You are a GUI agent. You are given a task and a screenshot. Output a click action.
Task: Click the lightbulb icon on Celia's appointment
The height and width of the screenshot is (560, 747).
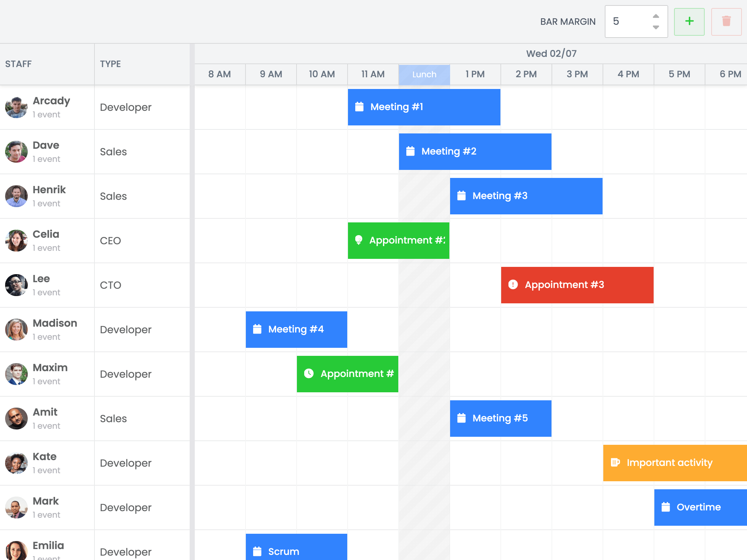point(359,240)
